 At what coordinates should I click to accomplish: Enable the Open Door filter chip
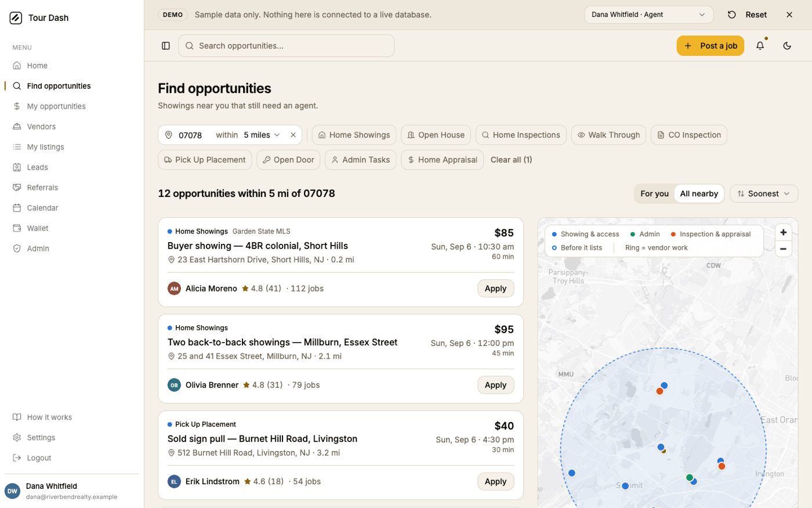point(288,160)
